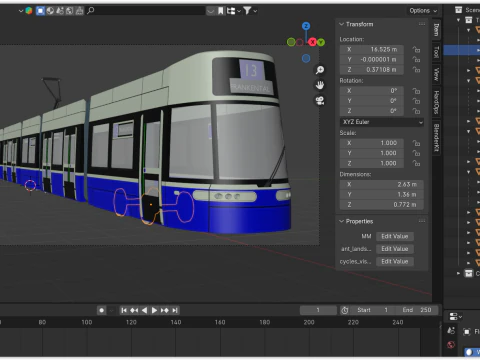Viewport: 480px width, 360px height.
Task: Switch to the Tool sidebar tab
Action: 436,52
